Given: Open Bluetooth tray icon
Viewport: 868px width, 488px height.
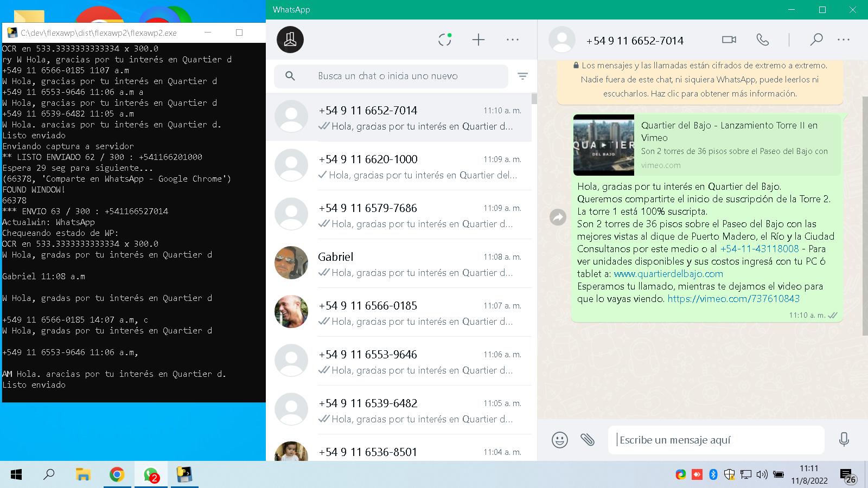Looking at the screenshot, I should (713, 475).
